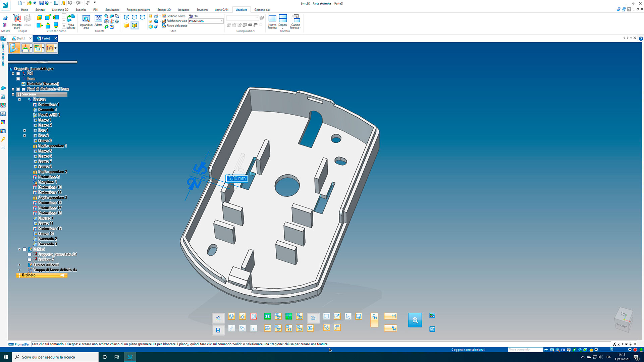Click the view orientation cube

[x=624, y=320]
